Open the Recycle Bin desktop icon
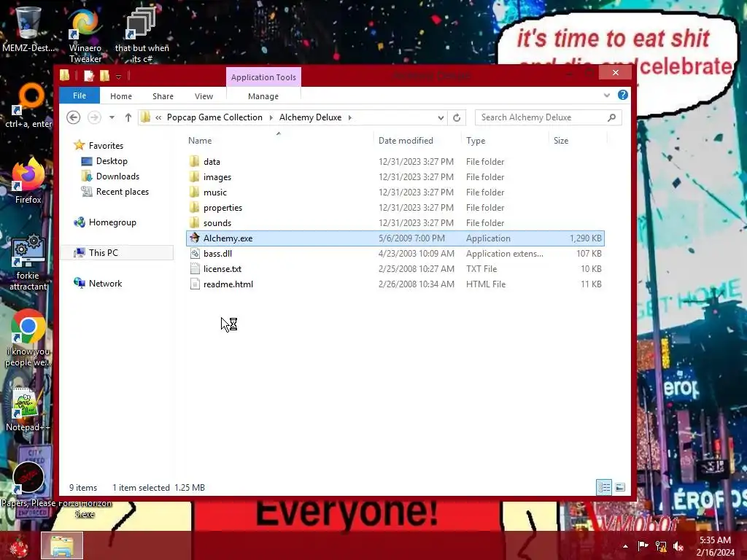747x560 pixels. pos(28,28)
